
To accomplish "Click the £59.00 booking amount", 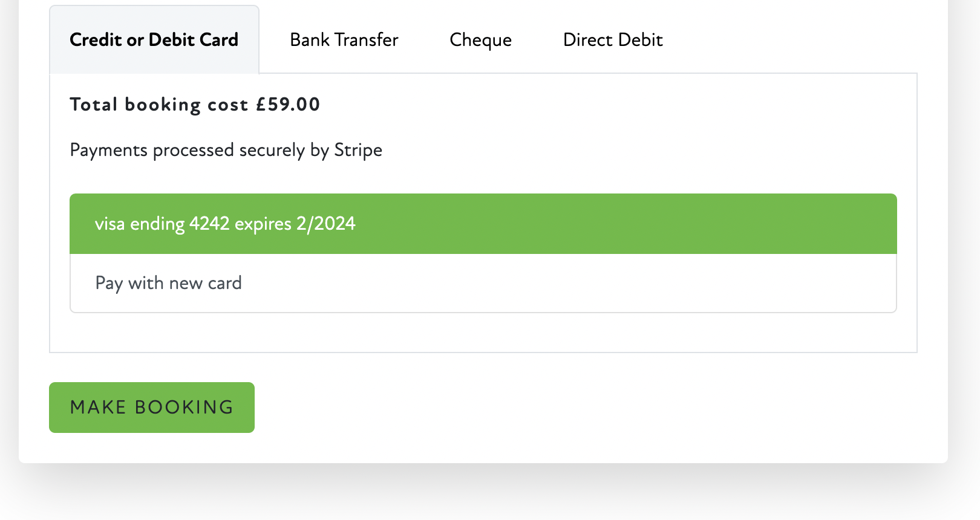I will [288, 105].
